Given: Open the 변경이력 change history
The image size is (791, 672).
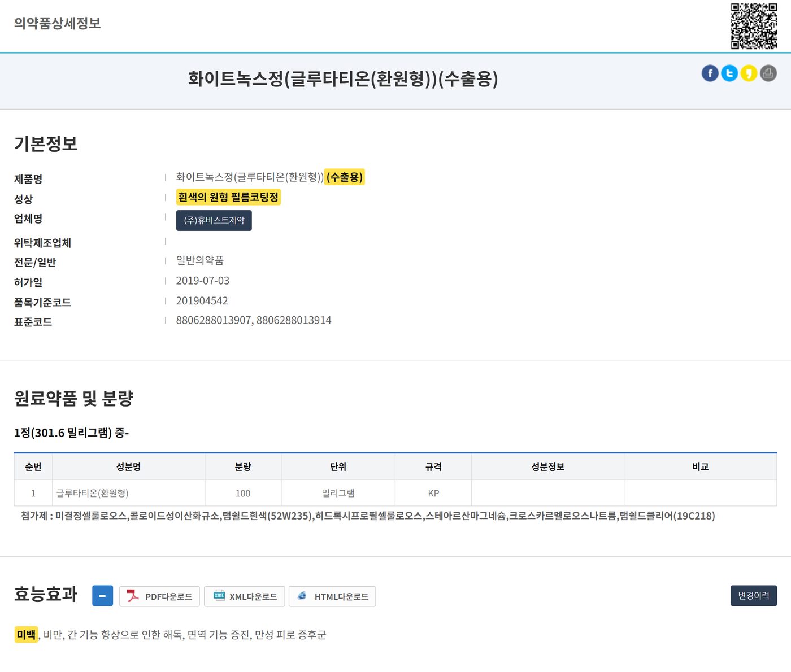Looking at the screenshot, I should [754, 596].
